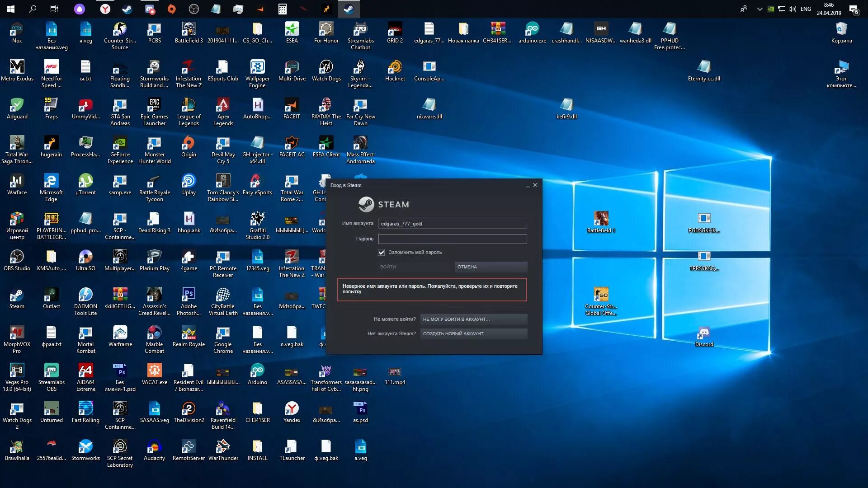
Task: Open the Adobe Photoshop desktop icon
Action: point(189,301)
